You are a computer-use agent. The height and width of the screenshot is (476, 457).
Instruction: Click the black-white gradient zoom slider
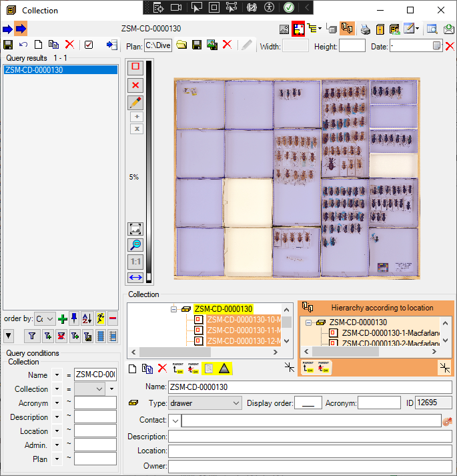coord(149,167)
